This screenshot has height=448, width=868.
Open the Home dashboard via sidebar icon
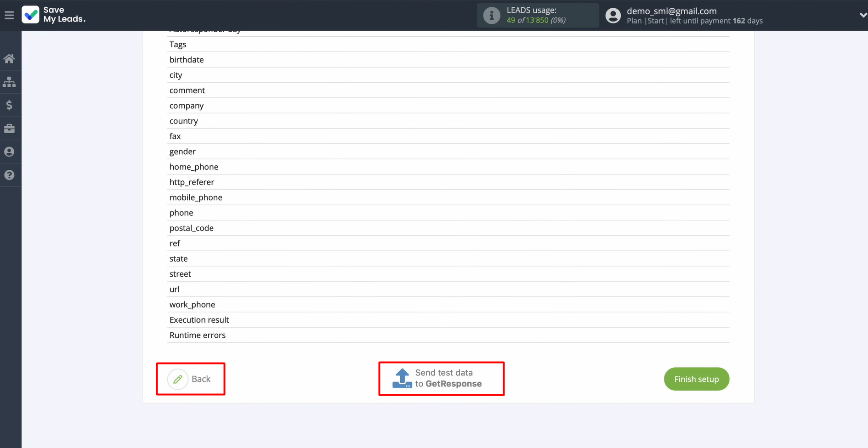click(10, 58)
